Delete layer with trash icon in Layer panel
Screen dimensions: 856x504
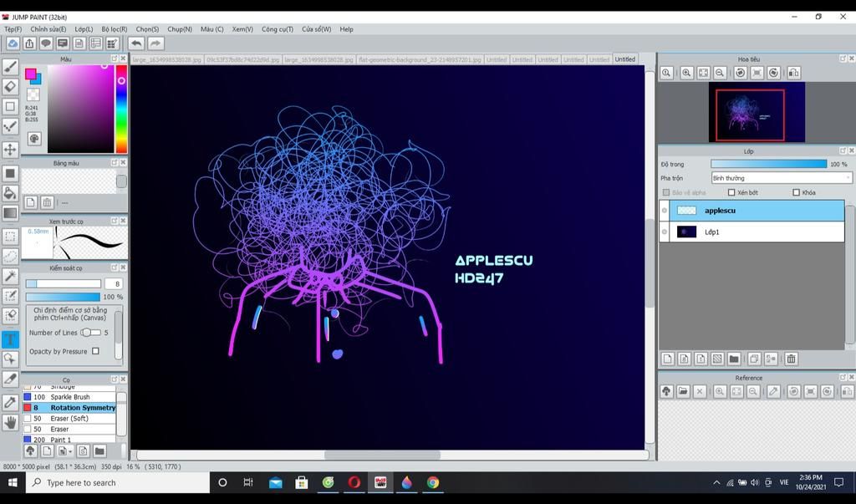click(x=791, y=359)
